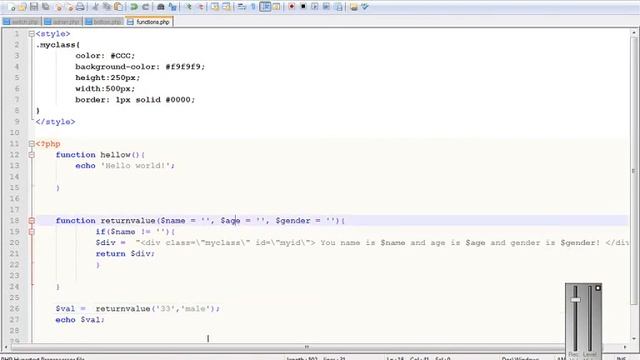The image size is (640, 360).
Task: Open user-defined language icon
Action: (x=277, y=7)
